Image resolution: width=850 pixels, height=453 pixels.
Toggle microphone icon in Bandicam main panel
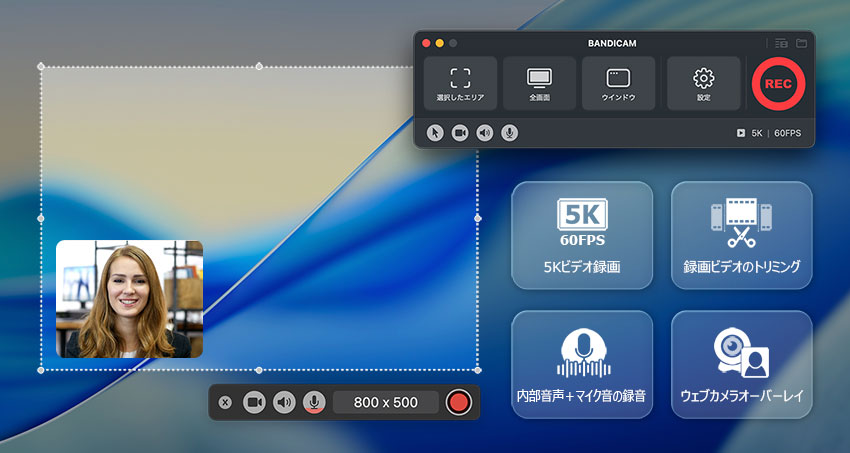click(510, 133)
